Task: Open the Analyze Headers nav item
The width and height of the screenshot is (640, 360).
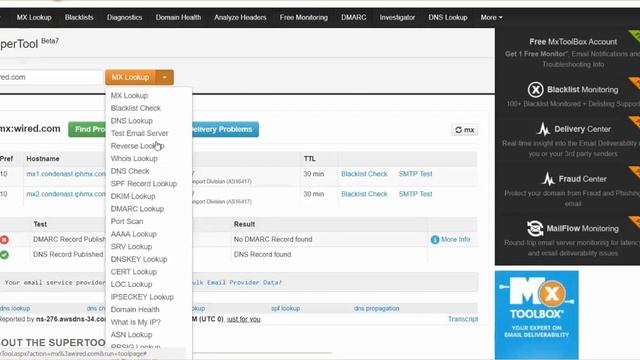Action: 240,18
